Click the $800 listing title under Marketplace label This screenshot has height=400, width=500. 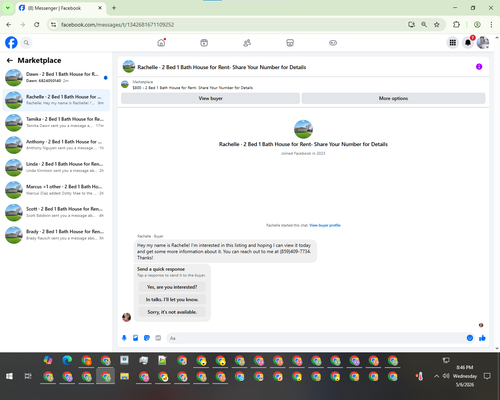pos(193,88)
